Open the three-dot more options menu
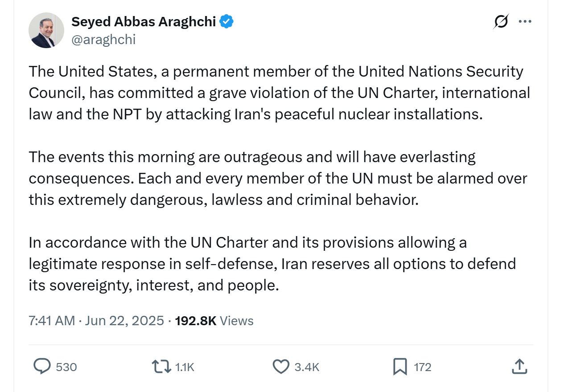This screenshot has height=392, width=568. [525, 21]
